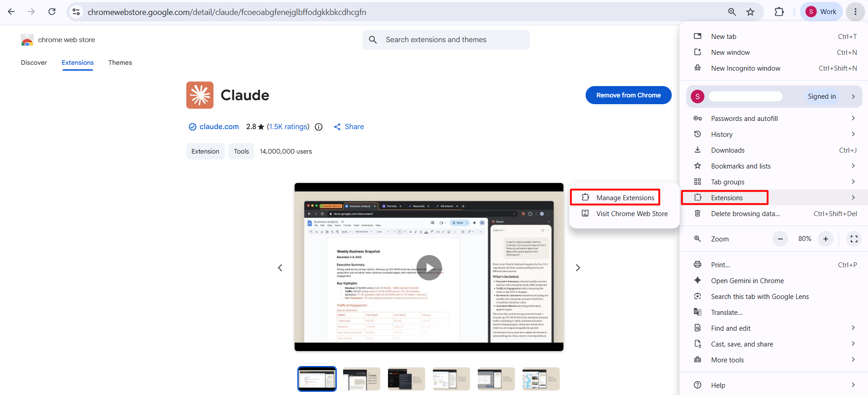Choose Search this tab with Google Lens
Screen dimensions: 868x395
pos(774,296)
